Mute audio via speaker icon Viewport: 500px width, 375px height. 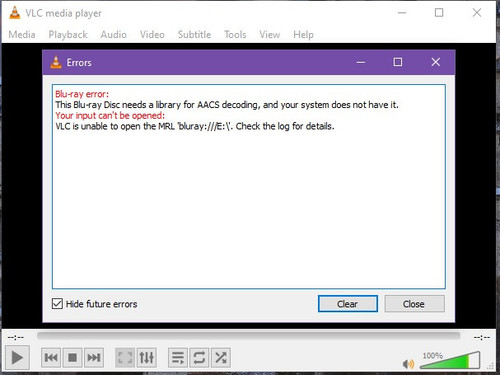[408, 364]
